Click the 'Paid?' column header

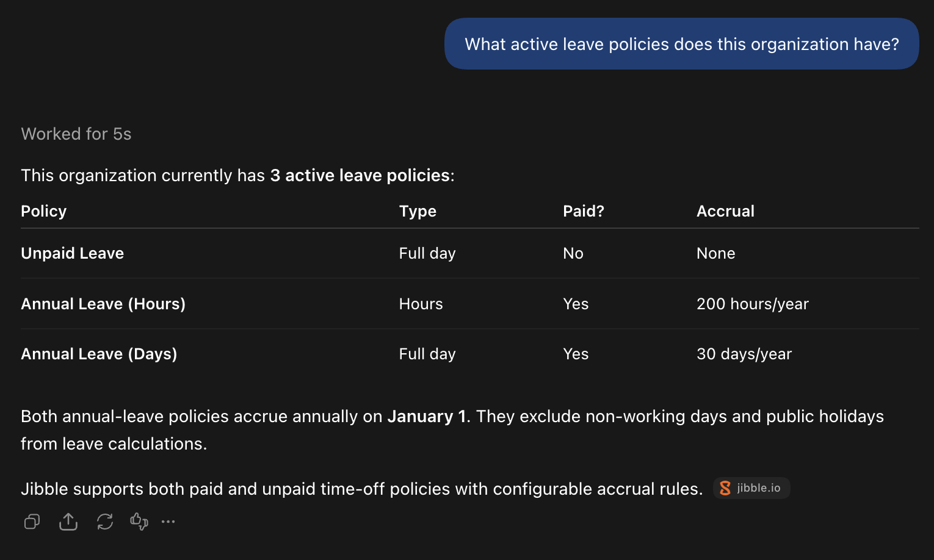pos(584,211)
